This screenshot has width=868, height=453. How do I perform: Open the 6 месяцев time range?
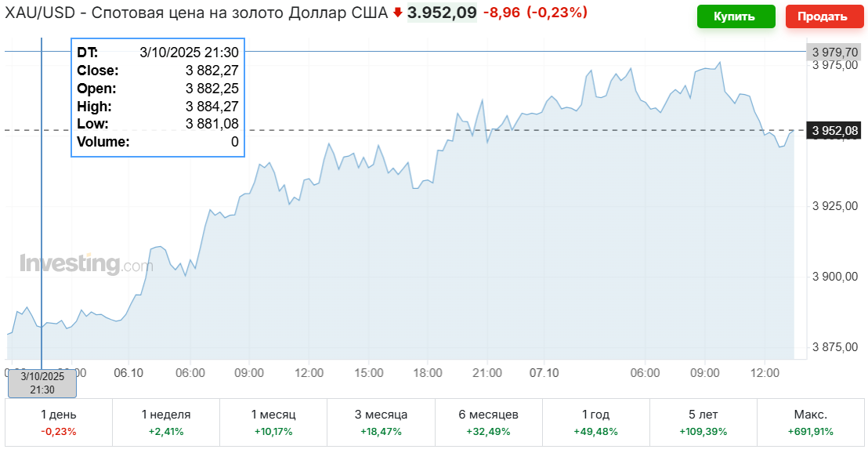pyautogui.click(x=488, y=422)
